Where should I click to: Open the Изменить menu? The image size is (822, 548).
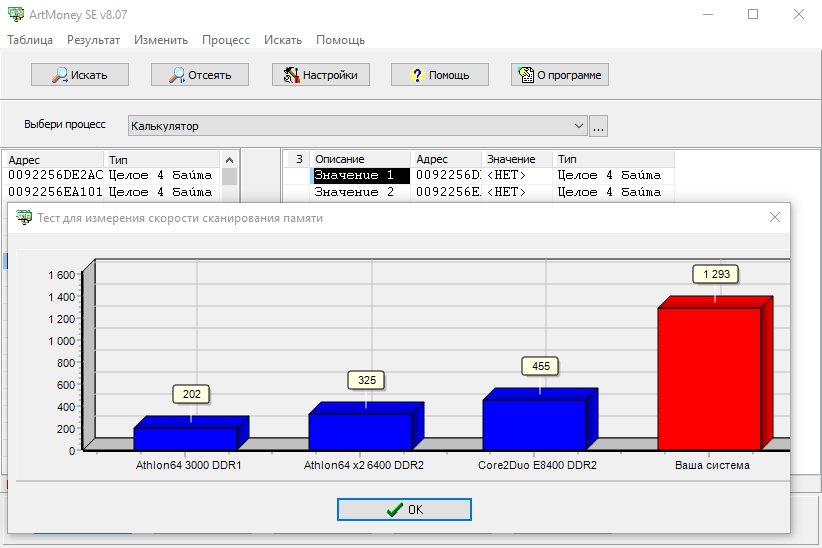(160, 40)
